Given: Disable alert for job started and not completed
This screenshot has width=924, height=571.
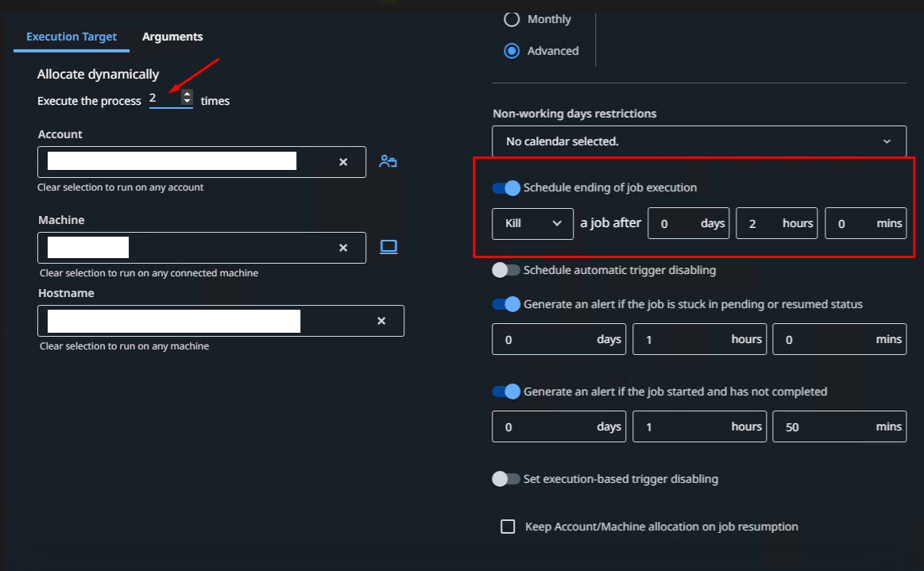Looking at the screenshot, I should pos(506,392).
